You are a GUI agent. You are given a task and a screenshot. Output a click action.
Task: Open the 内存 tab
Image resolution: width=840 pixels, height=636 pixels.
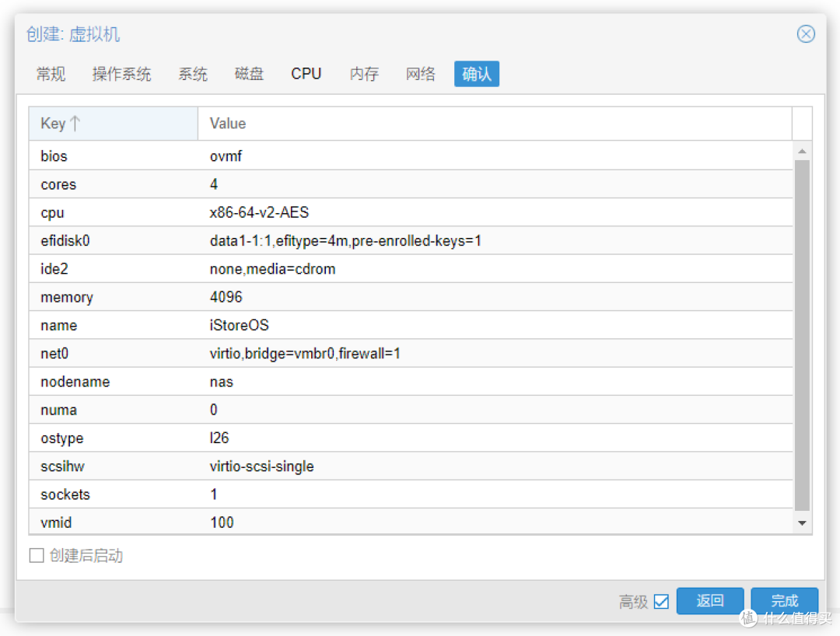tap(362, 73)
